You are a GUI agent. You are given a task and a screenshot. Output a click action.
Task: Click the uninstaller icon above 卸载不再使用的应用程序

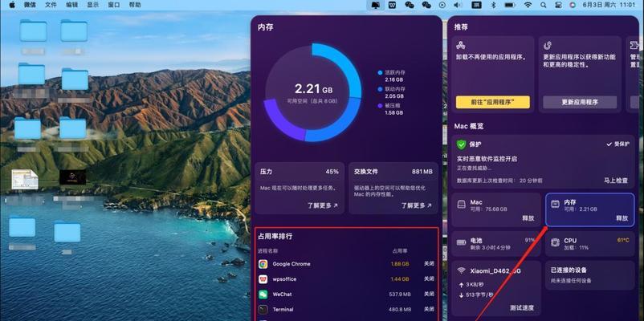point(461,45)
